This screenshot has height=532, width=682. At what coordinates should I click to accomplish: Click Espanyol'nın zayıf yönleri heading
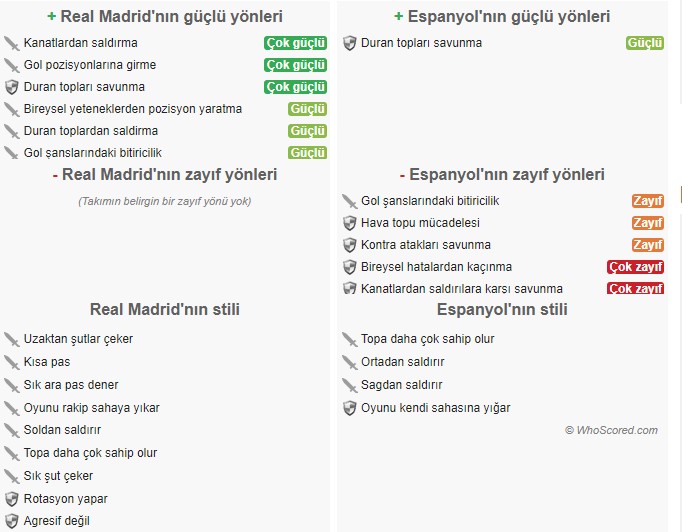click(502, 174)
